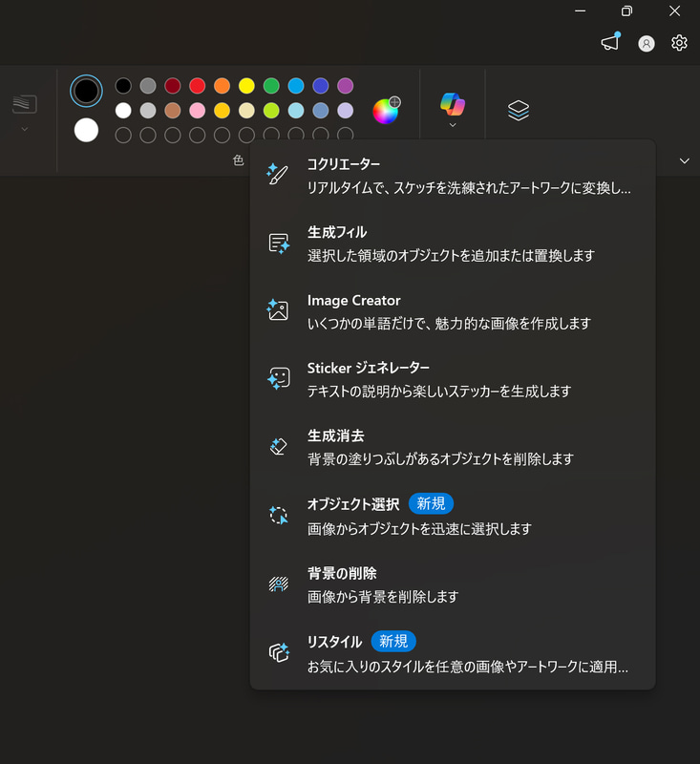This screenshot has width=700, height=764.
Task: Select the リスタイル menu entry
Action: (x=453, y=653)
